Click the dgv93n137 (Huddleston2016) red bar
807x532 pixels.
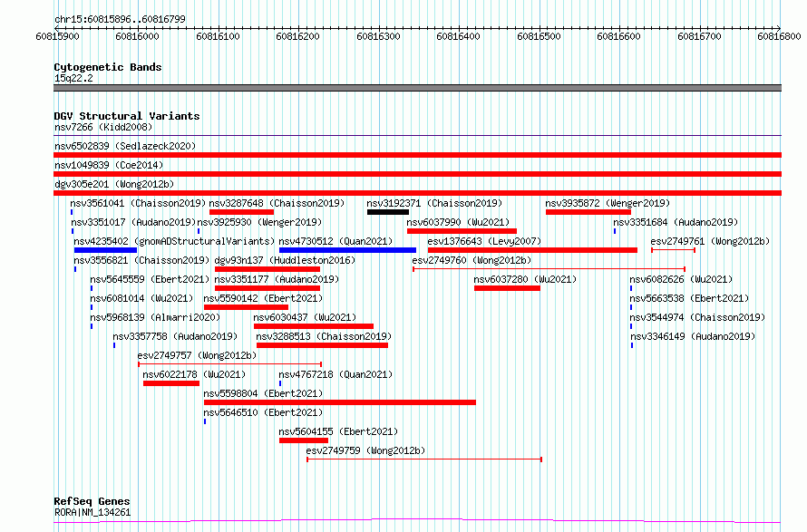267,269
